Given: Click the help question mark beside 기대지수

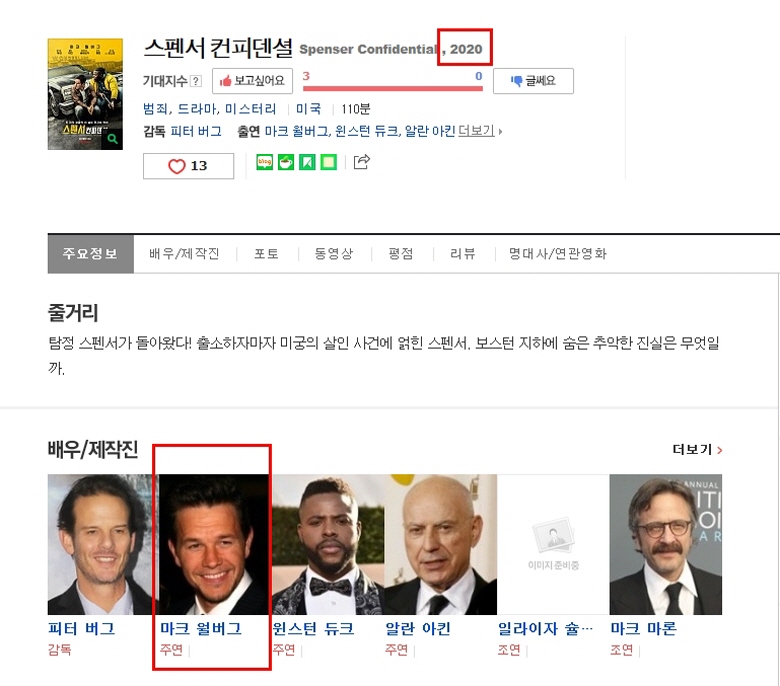Looking at the screenshot, I should click(x=196, y=81).
